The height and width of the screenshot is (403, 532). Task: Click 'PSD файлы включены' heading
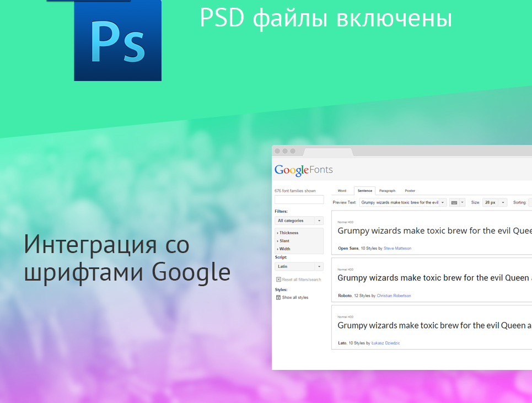(326, 18)
